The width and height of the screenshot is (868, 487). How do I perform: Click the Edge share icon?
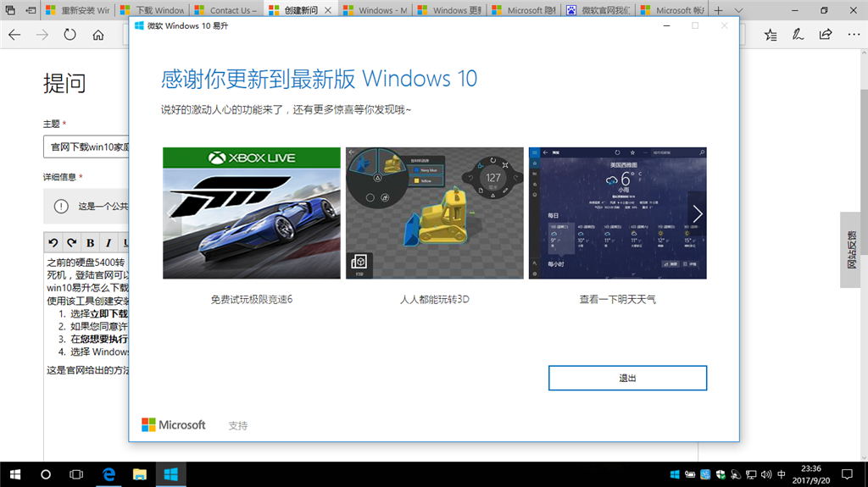click(826, 35)
